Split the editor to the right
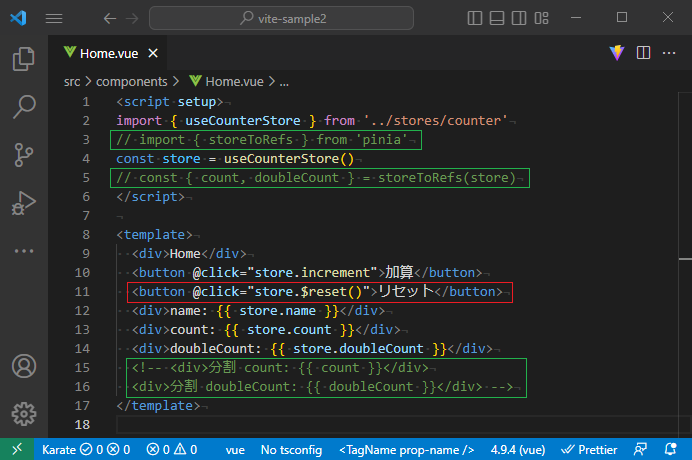 pos(643,53)
